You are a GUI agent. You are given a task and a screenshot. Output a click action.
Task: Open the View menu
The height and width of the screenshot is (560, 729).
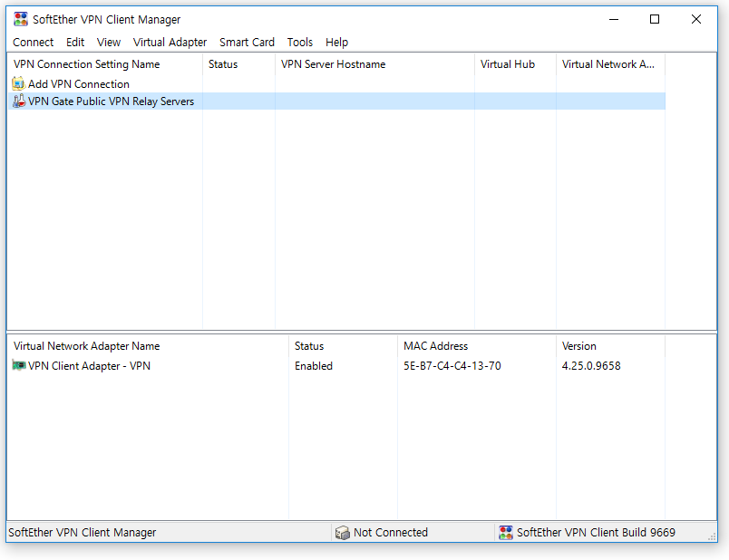click(x=108, y=43)
